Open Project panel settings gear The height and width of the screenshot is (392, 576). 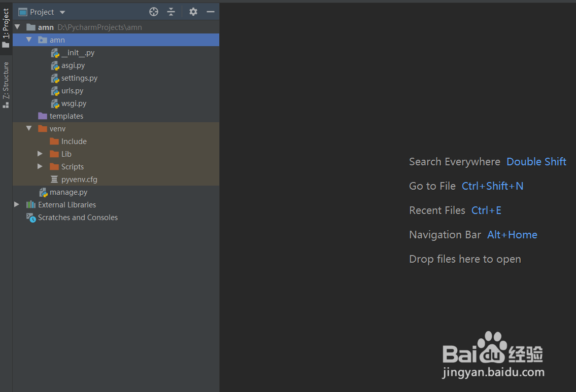[193, 12]
